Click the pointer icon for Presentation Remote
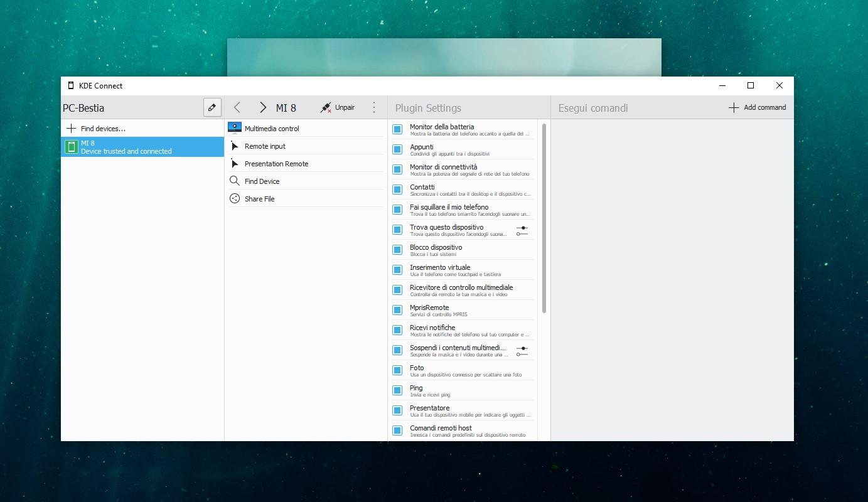Image resolution: width=868 pixels, height=502 pixels. [235, 163]
